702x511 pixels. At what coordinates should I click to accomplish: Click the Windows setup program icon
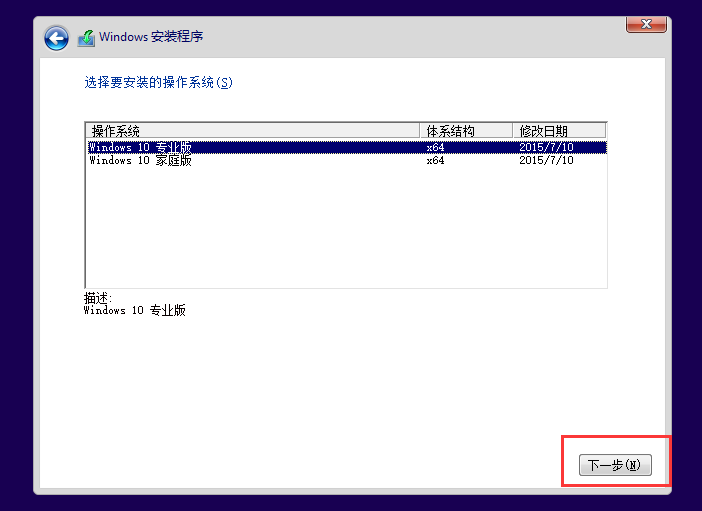[x=86, y=38]
